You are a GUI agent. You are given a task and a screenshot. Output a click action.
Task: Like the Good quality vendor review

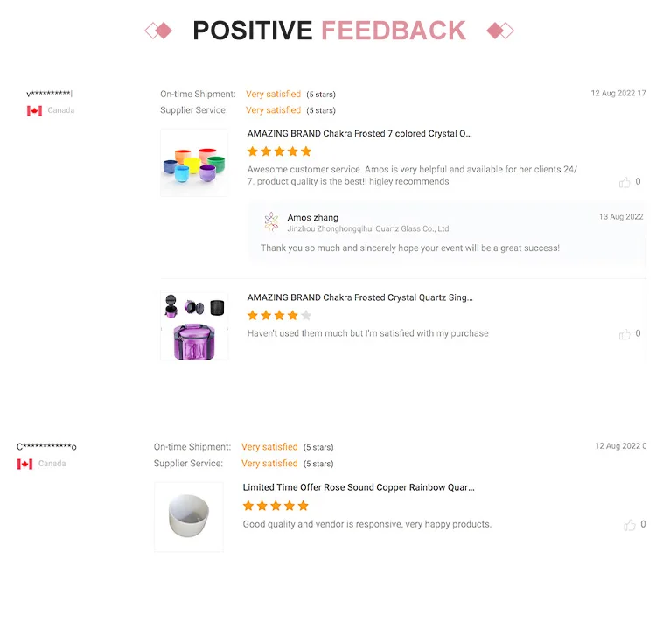pyautogui.click(x=629, y=525)
